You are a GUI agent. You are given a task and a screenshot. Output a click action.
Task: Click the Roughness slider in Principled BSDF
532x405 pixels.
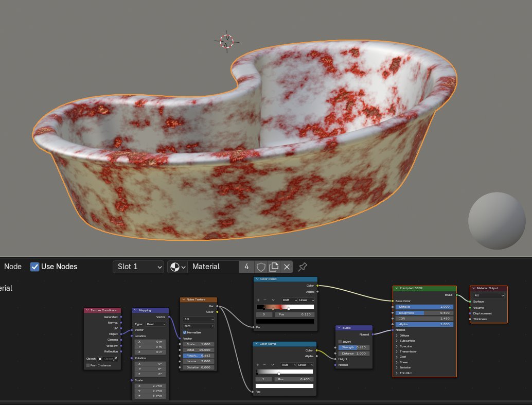424,313
